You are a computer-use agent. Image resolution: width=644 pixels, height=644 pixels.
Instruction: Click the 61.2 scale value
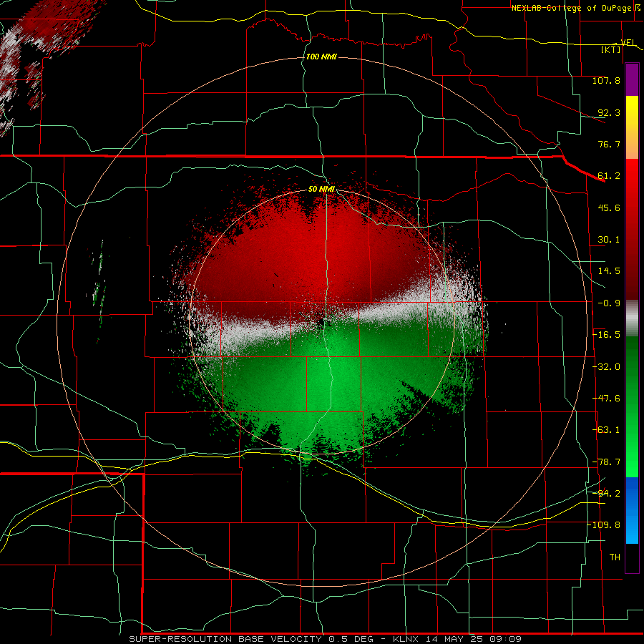pos(609,176)
